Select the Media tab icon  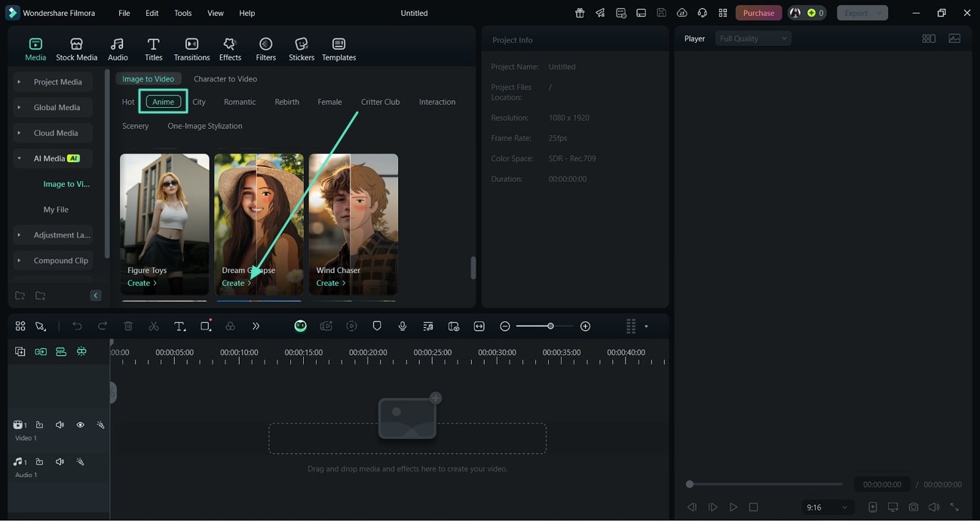pyautogui.click(x=35, y=44)
